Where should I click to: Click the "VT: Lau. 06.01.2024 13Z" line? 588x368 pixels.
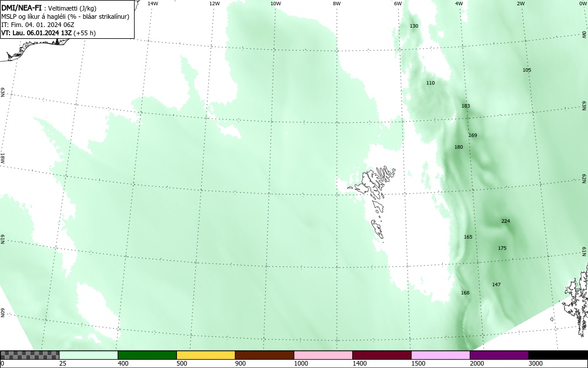pyautogui.click(x=48, y=33)
